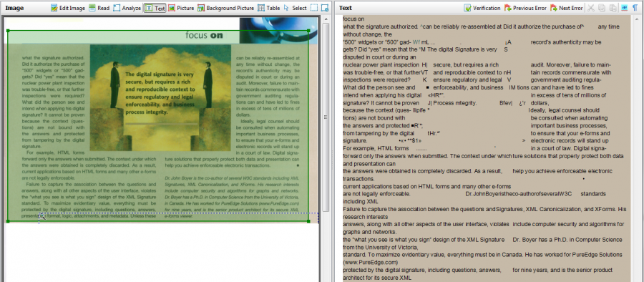Click the top-right handle of green text area
644x282 pixels.
[x=308, y=31]
